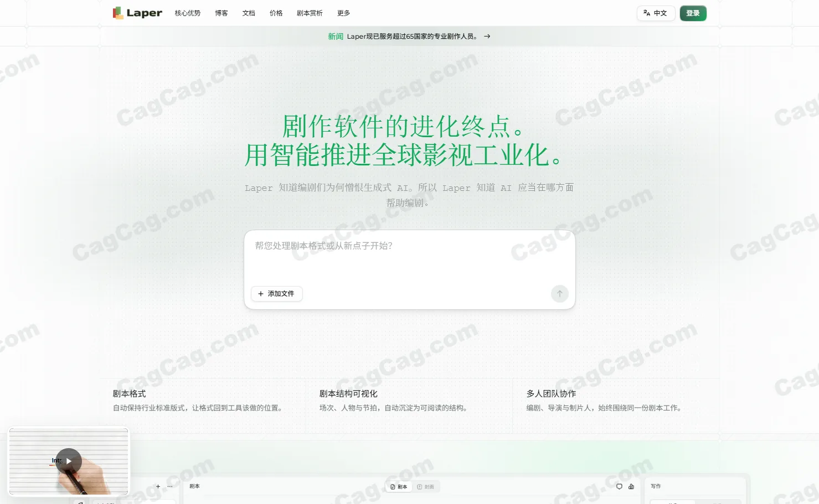
Task: Play the intro video thumbnail
Action: (x=69, y=461)
